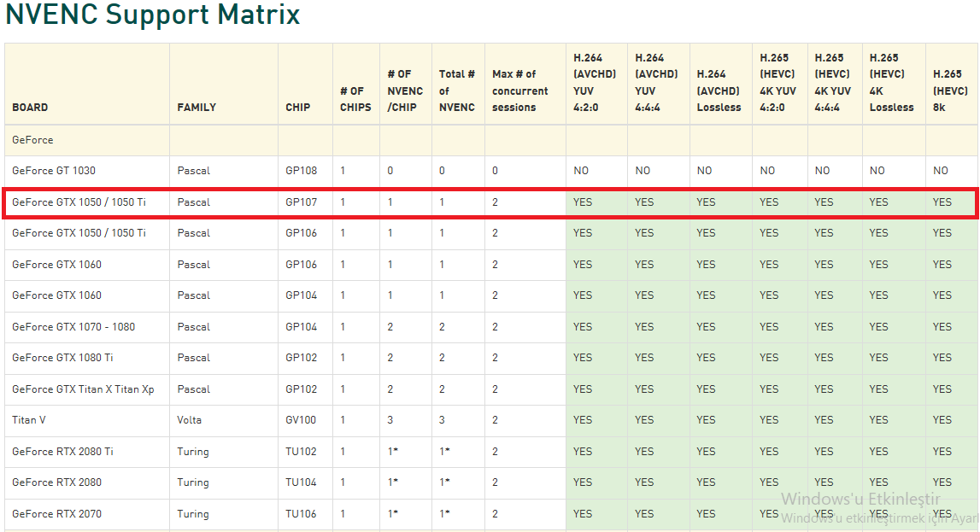Select the TU106 chip cell
980x532 pixels.
[302, 514]
